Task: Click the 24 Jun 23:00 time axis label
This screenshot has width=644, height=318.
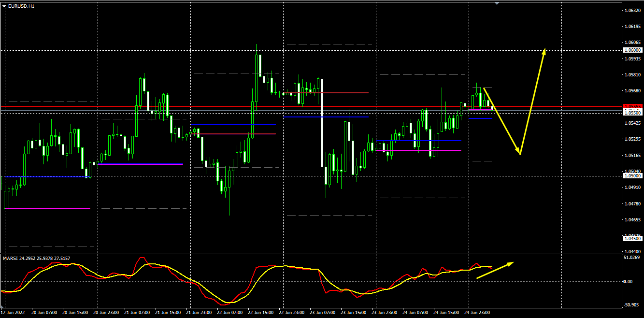Action: pyautogui.click(x=477, y=313)
